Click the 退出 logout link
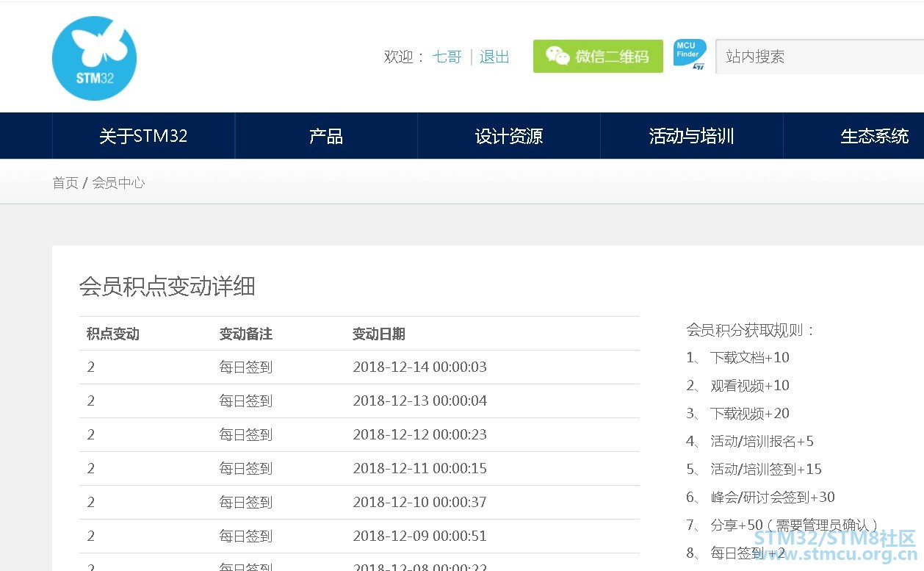The width and height of the screenshot is (924, 571). click(494, 57)
